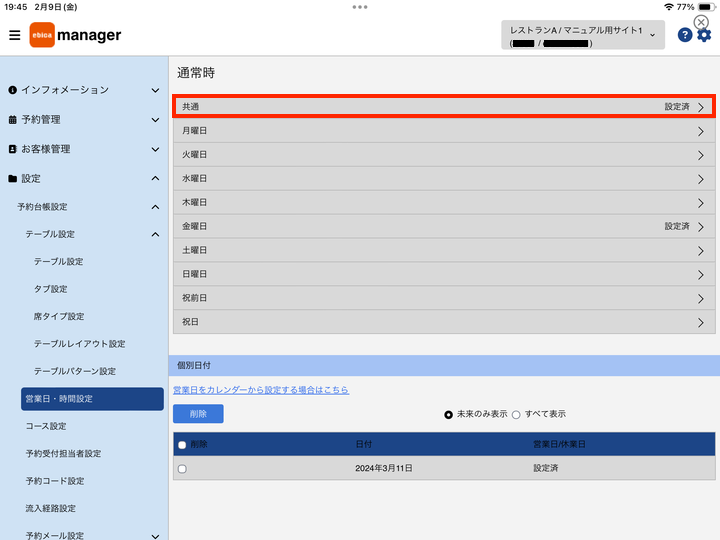720x540 pixels.
Task: Open 流入経路設定 in sidebar
Action: [51, 508]
